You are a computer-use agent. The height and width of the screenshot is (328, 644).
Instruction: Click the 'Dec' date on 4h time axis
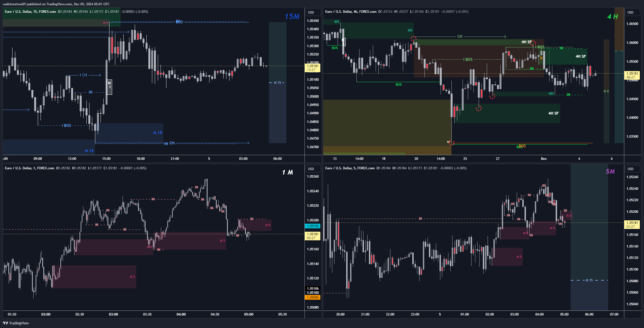(544, 159)
